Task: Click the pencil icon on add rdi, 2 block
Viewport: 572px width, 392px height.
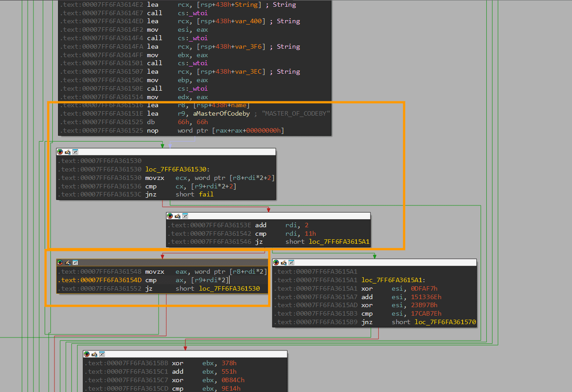Action: coord(177,216)
